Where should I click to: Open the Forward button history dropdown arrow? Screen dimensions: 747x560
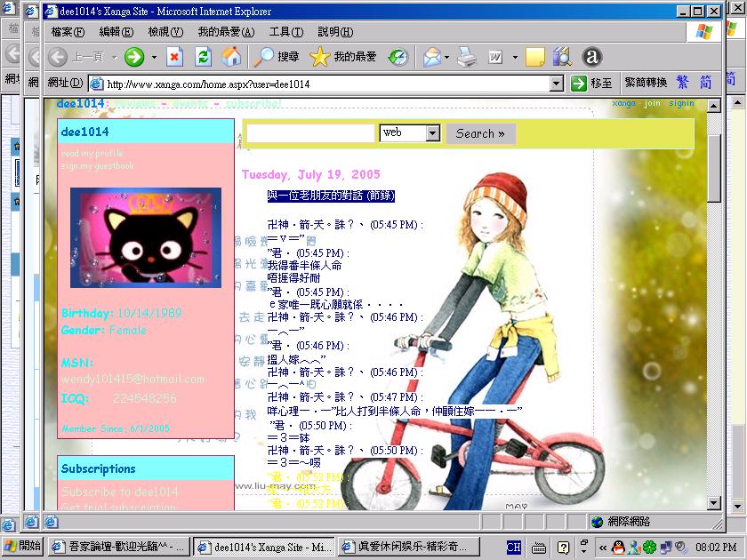[154, 58]
